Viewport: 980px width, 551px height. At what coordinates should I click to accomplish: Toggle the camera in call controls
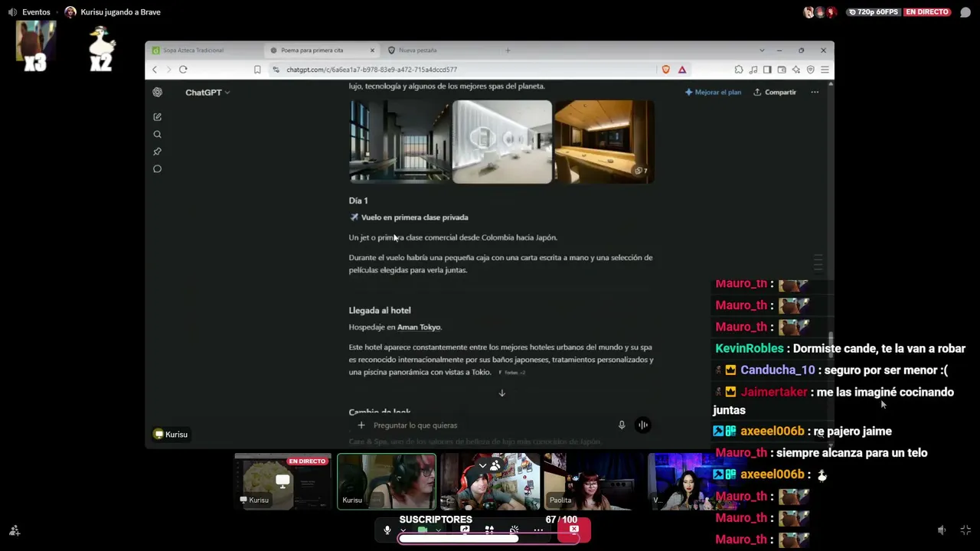423,530
